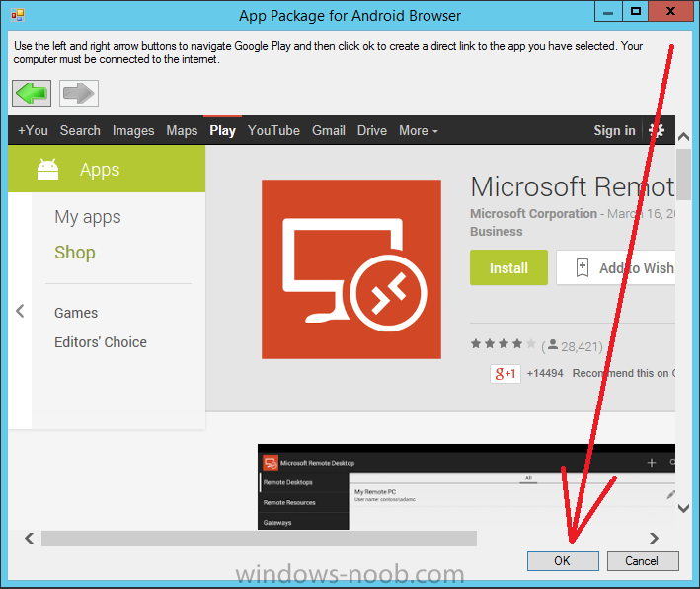Click the vertical scrollbar thumb
700x589 pixels.
(x=683, y=175)
